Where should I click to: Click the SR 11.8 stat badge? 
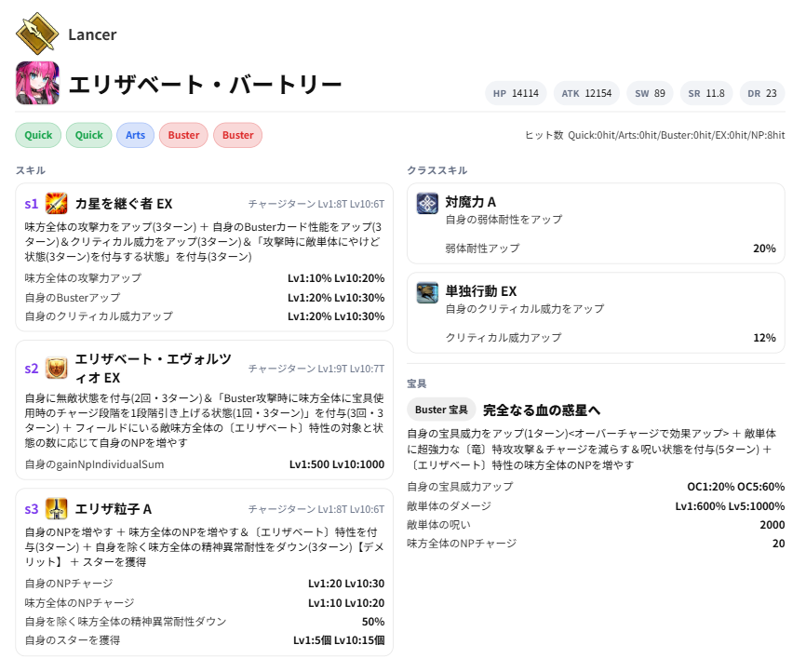pyautogui.click(x=706, y=94)
